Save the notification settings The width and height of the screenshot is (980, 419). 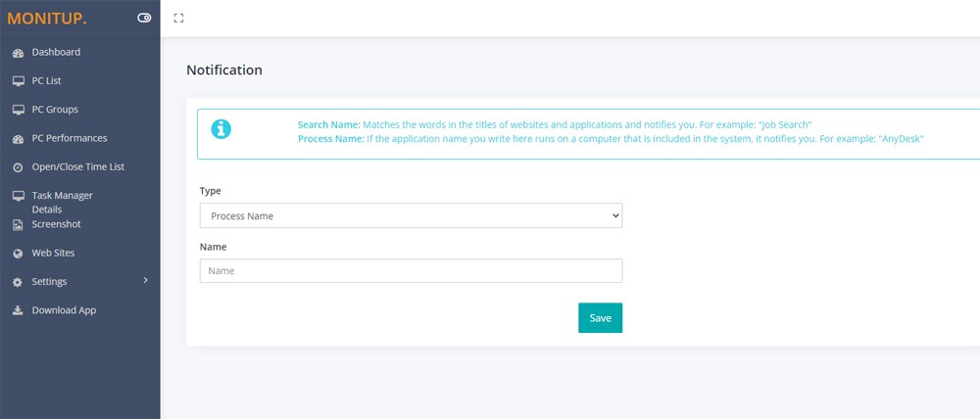pos(600,318)
